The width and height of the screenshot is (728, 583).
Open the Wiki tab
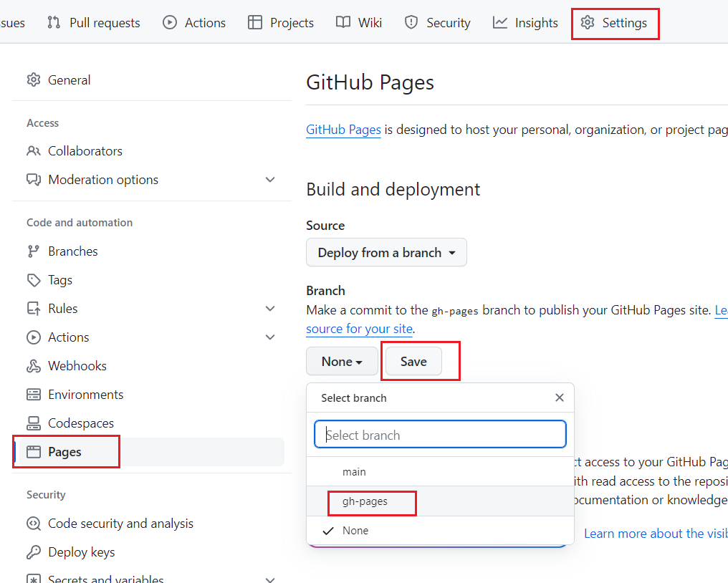point(359,22)
